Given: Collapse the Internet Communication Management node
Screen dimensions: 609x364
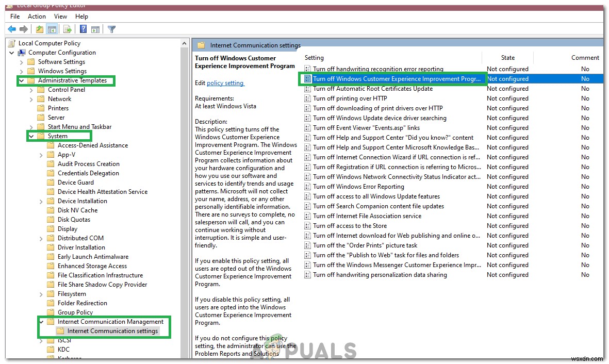Looking at the screenshot, I should (41, 322).
